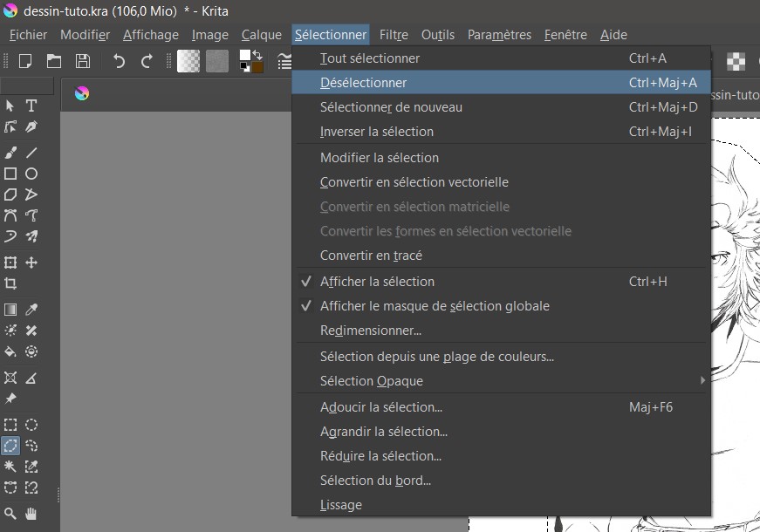The height and width of the screenshot is (532, 760).
Task: Select the Dynamic Brush tool
Action: click(10, 236)
